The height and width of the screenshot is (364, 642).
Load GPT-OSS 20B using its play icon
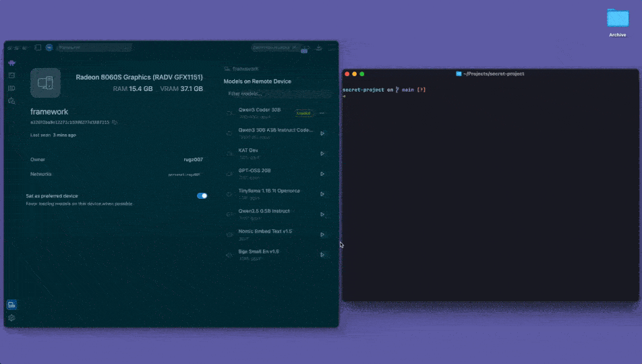click(322, 174)
